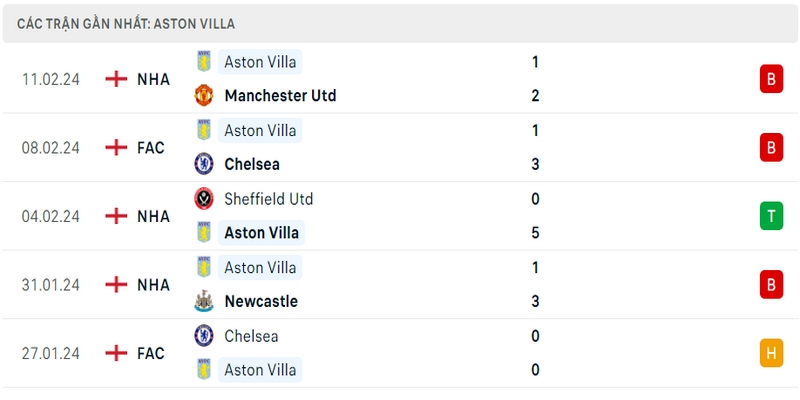Click red B badge for Newcastle match
Screen dimensions: 800x400
coord(771,284)
